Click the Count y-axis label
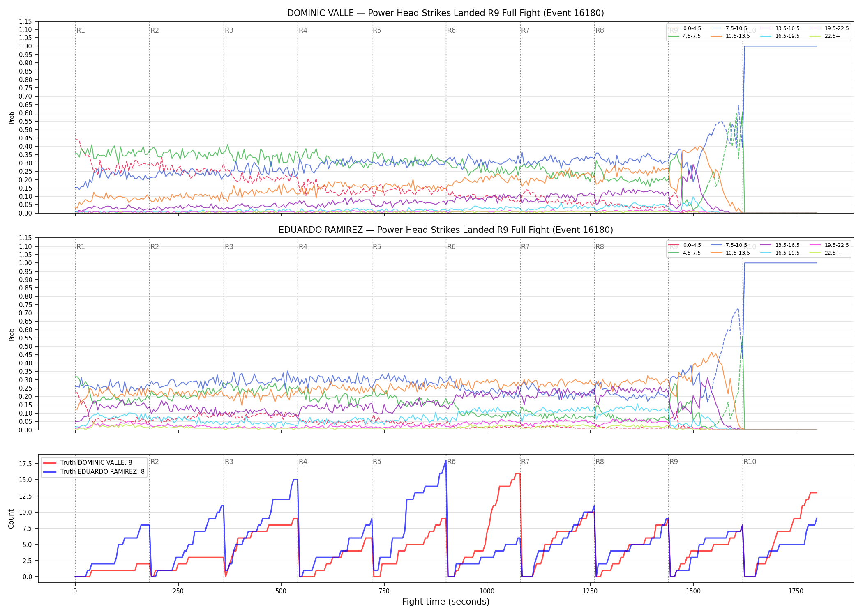The width and height of the screenshot is (863, 616). pos(11,519)
